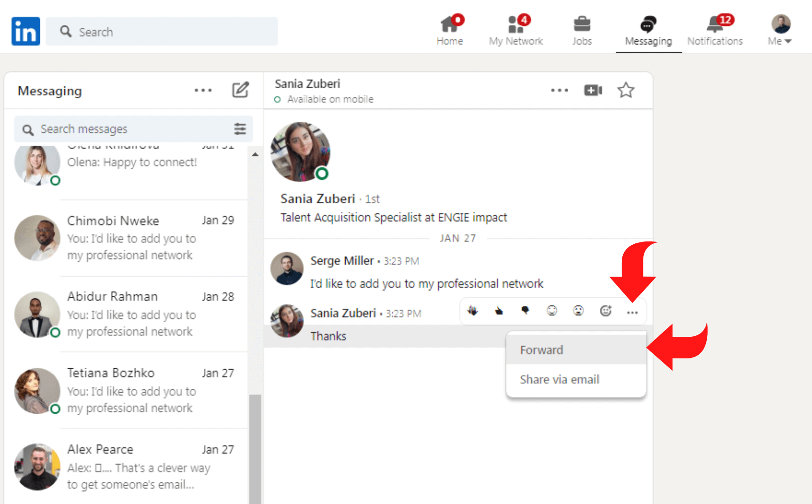
Task: Start a video call with Sania Zuberi
Action: (x=593, y=90)
